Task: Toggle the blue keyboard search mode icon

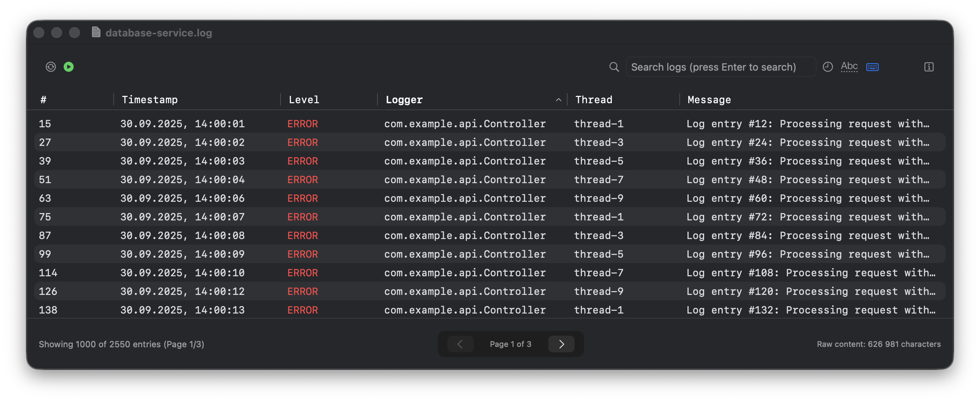Action: 873,67
